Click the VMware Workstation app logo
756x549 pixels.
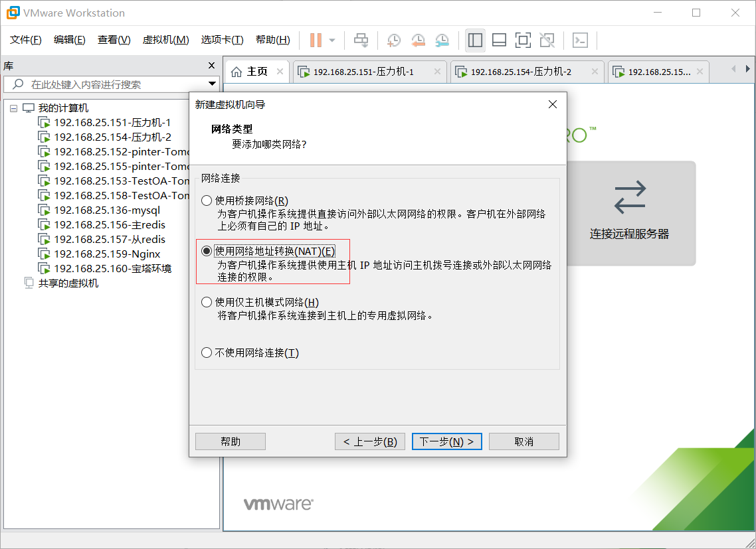coord(13,13)
